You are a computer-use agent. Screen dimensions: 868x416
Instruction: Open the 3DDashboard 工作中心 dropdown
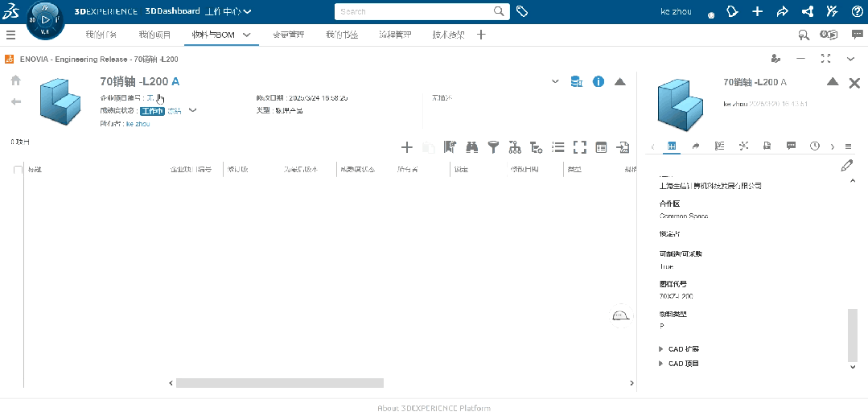(248, 12)
